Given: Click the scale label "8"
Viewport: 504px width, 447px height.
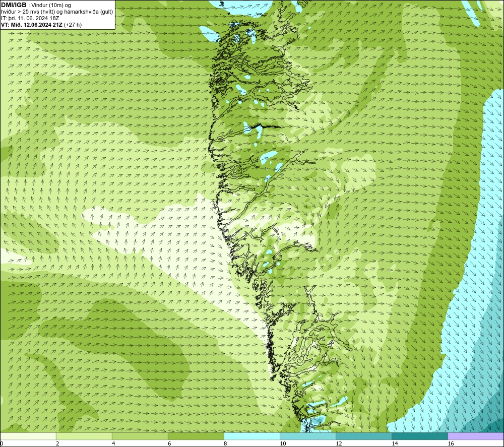Looking at the screenshot, I should point(225,444).
